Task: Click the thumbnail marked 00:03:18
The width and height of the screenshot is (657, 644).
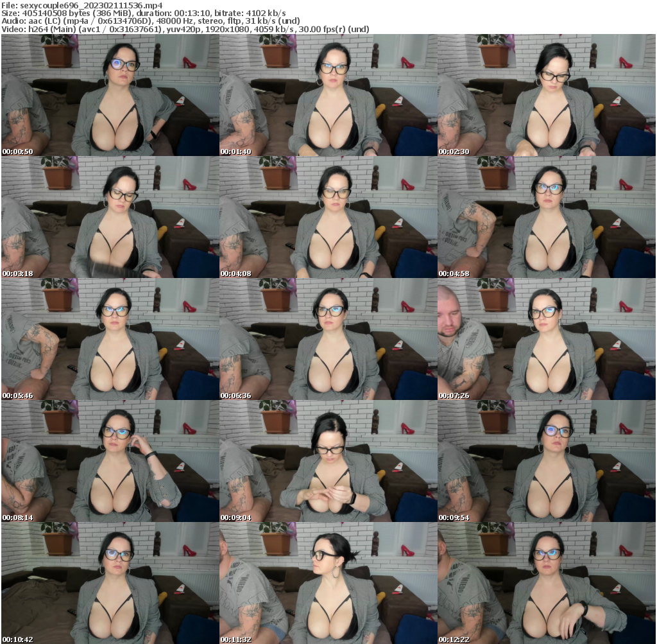Action: 109,215
